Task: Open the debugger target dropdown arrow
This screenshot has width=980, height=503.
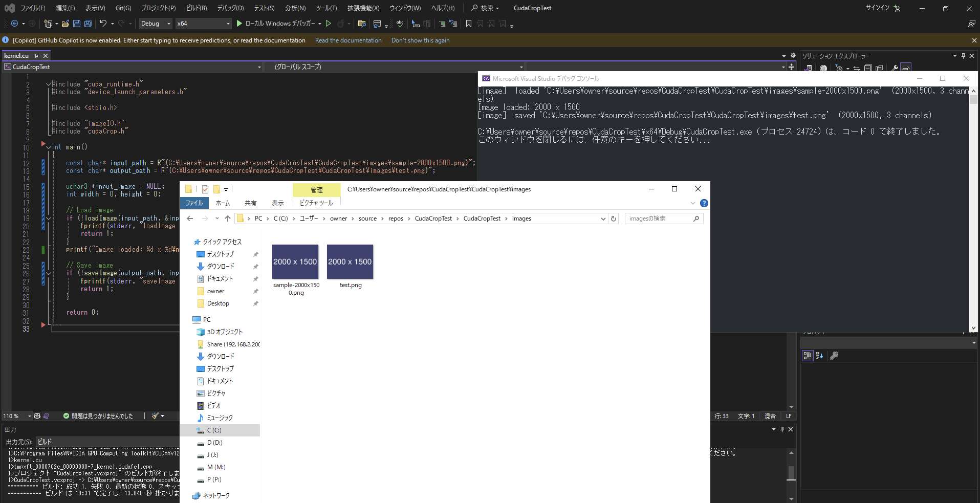Action: tap(320, 24)
